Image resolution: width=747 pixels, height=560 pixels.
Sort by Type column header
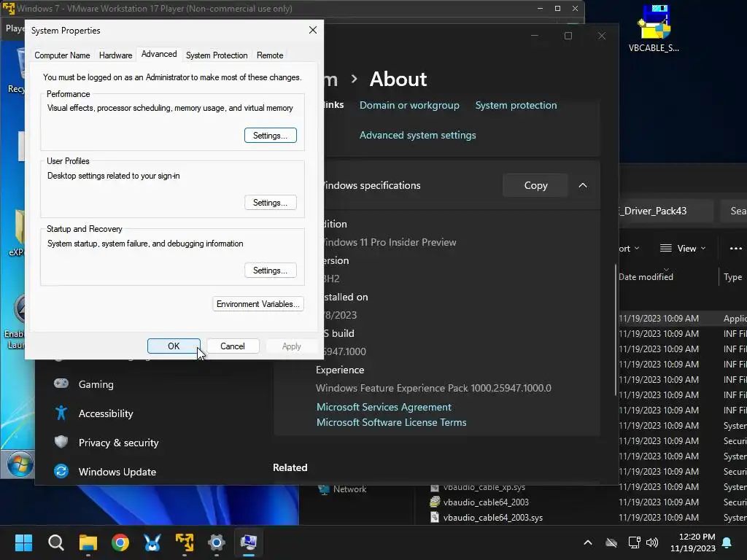coord(732,276)
